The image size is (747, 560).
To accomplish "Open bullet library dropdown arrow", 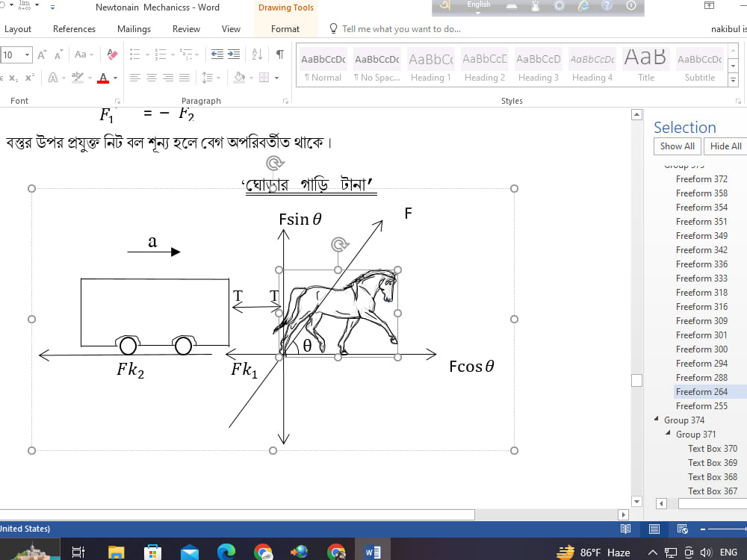I will (x=147, y=55).
